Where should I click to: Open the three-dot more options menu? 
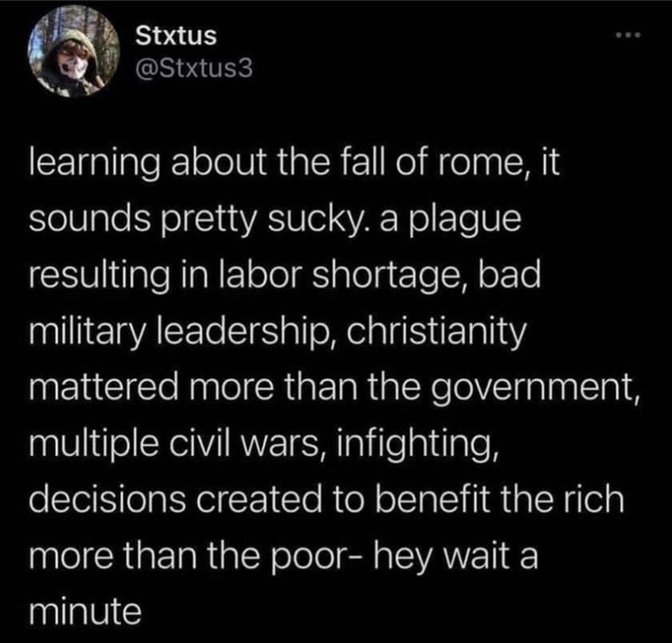(x=627, y=35)
